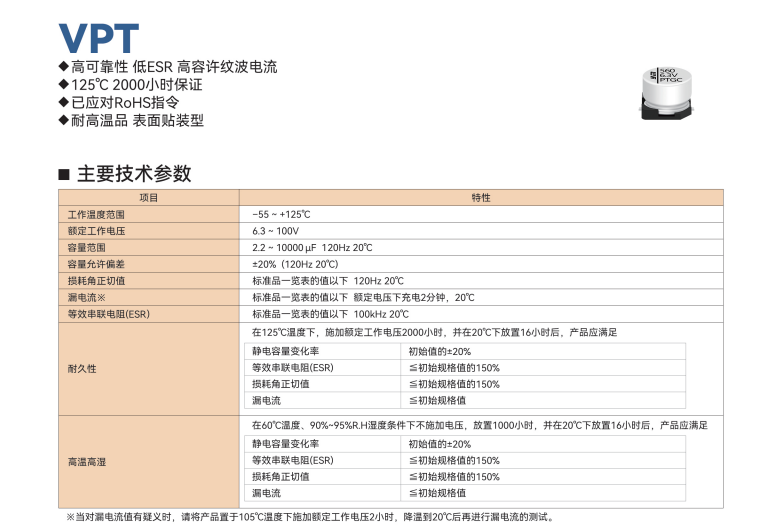The image size is (778, 532).
Task: Click the diamond bullet before 高可靠性 低ESR
Action: click(64, 67)
